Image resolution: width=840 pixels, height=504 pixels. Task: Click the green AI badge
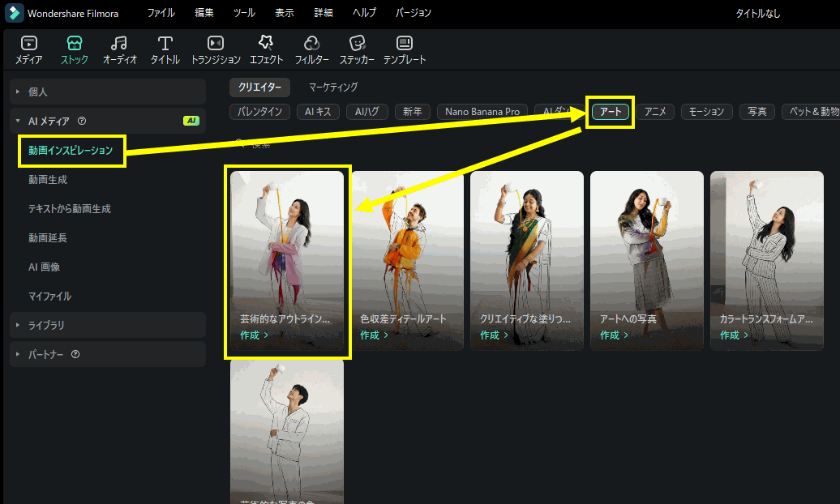[191, 121]
